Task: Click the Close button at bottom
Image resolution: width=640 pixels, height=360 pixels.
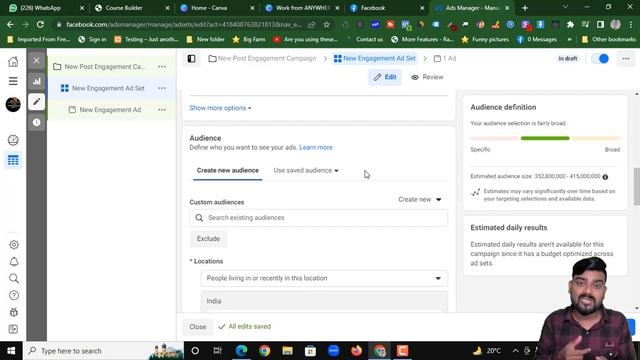Action: (x=198, y=327)
